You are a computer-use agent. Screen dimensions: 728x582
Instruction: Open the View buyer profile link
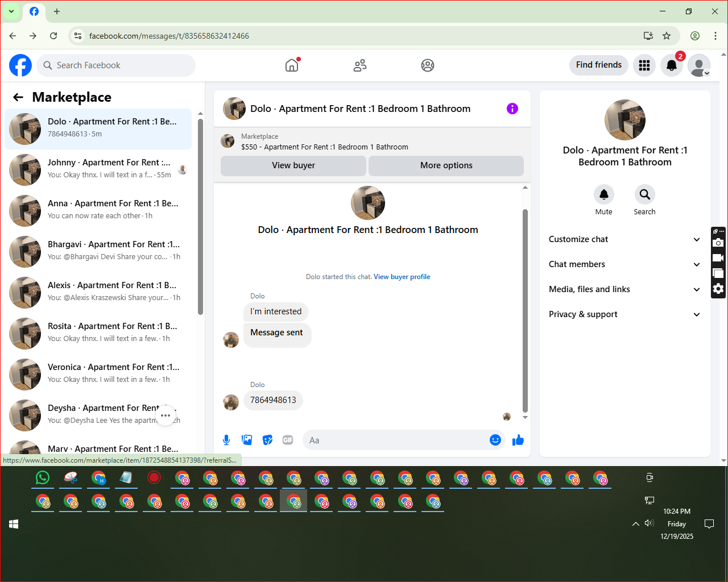pyautogui.click(x=402, y=277)
